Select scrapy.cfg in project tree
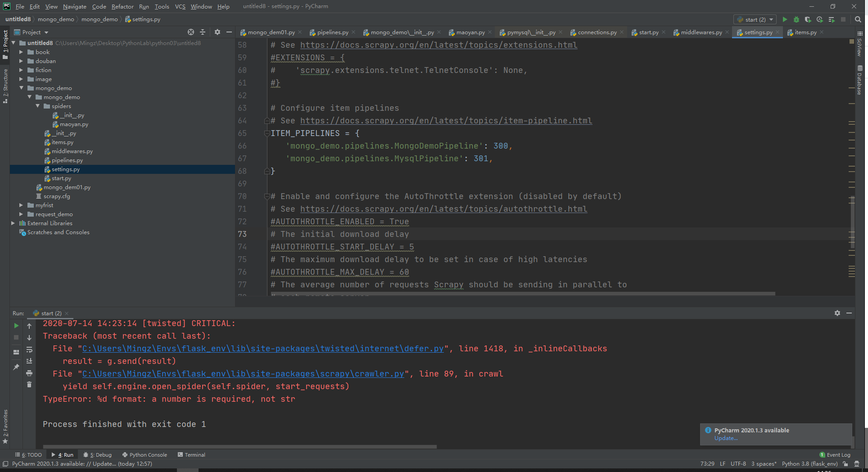Screen dimensions: 868x472 57,196
